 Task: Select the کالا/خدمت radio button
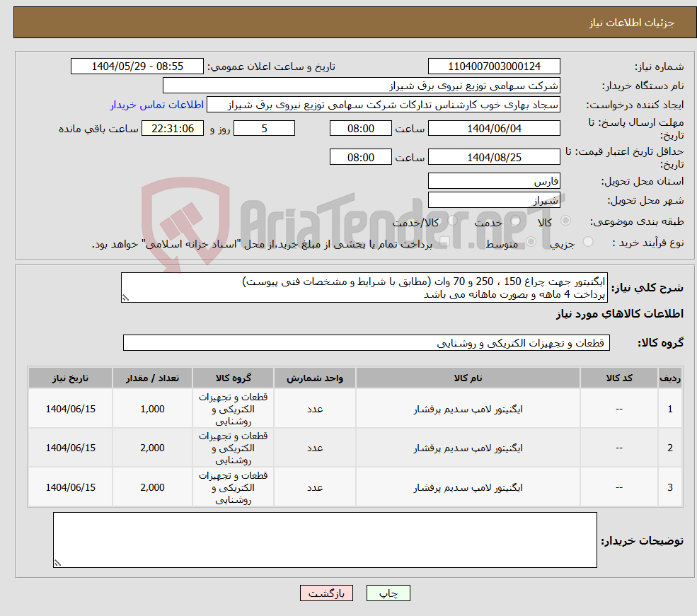[x=452, y=220]
